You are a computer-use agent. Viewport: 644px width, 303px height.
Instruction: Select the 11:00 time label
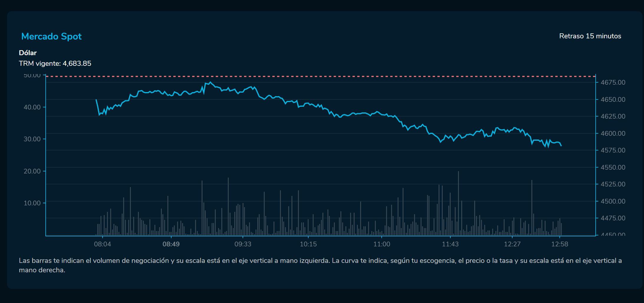click(x=382, y=244)
